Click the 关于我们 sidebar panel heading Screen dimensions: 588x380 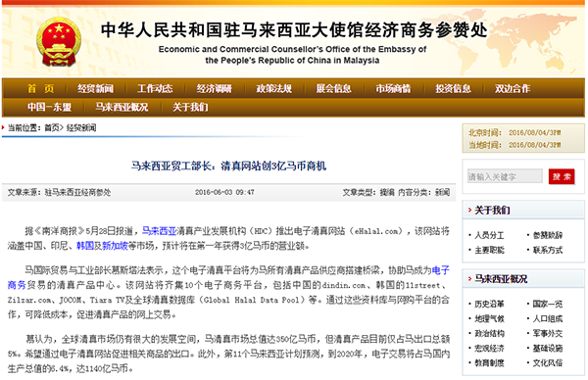pyautogui.click(x=492, y=211)
